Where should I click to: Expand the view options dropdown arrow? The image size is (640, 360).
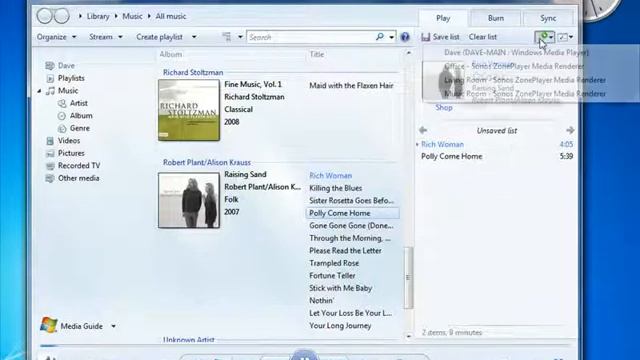click(240, 37)
